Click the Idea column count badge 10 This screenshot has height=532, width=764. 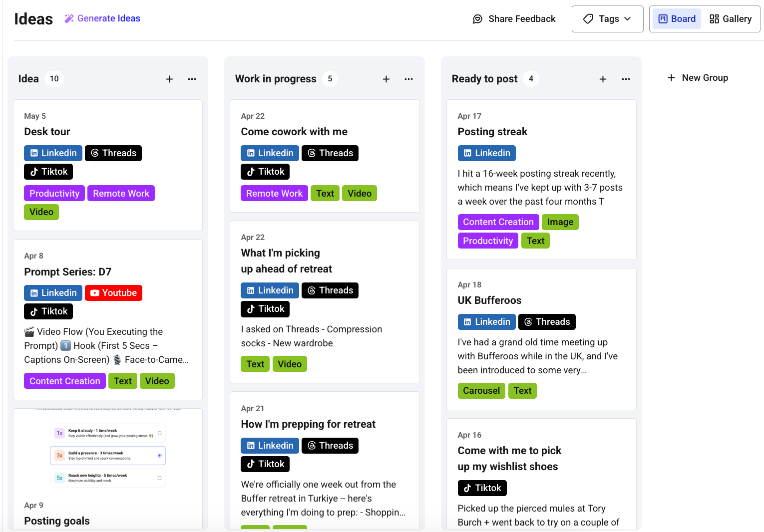click(x=54, y=79)
